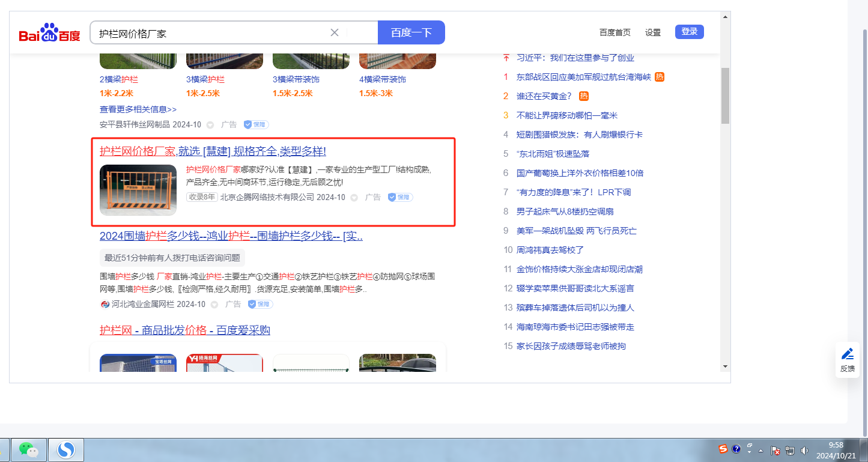
Task: Open 查看更多相关信息>> link
Action: point(138,109)
